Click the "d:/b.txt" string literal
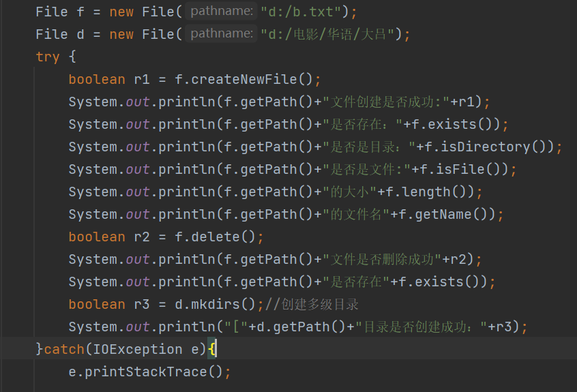This screenshot has height=392, width=577. [x=300, y=12]
